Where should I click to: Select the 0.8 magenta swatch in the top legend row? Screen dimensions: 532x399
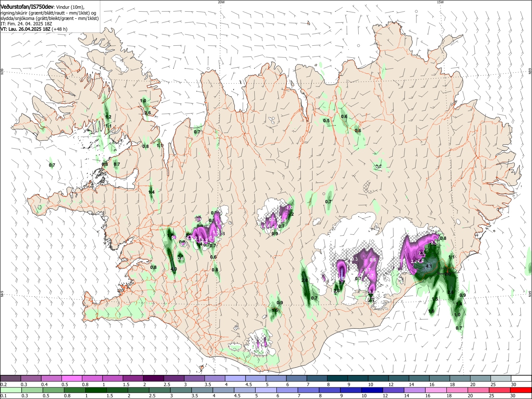coord(92,379)
